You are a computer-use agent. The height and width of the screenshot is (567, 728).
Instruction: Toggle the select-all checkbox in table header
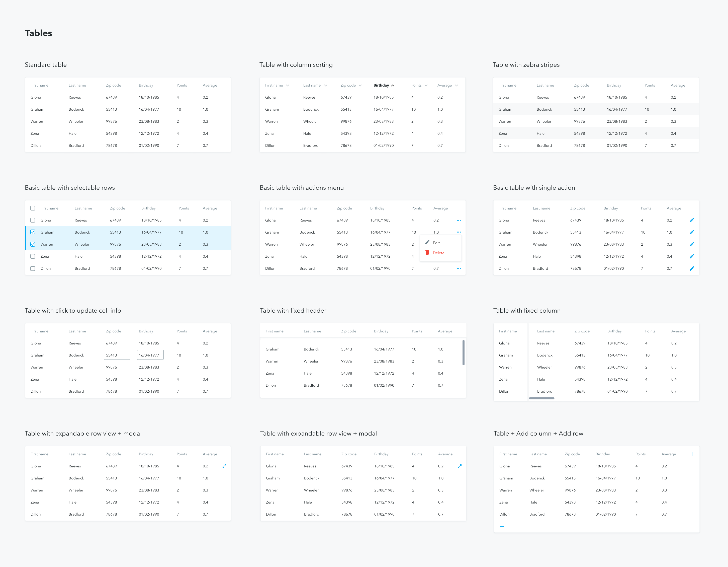point(33,208)
